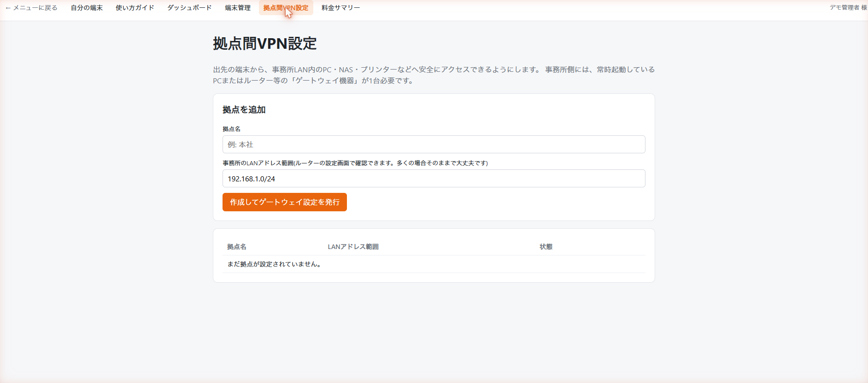Go back via メニューに戻る link
Image resolution: width=868 pixels, height=383 pixels.
pos(31,8)
